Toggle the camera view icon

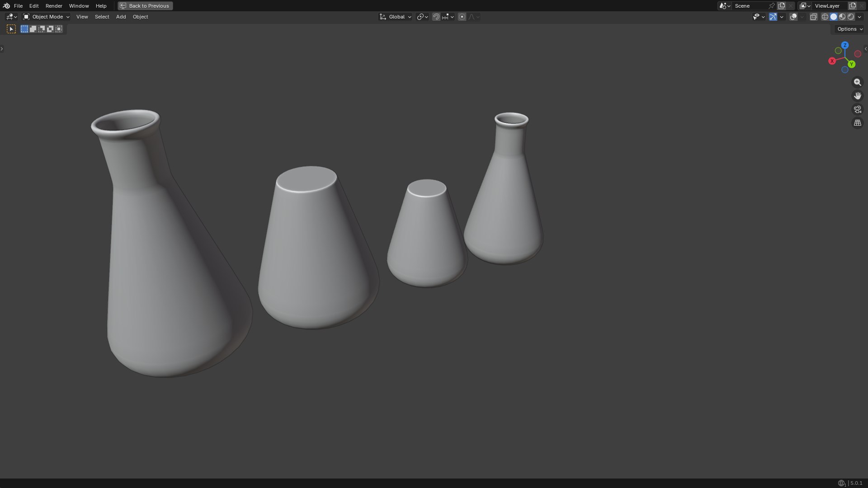coord(857,109)
